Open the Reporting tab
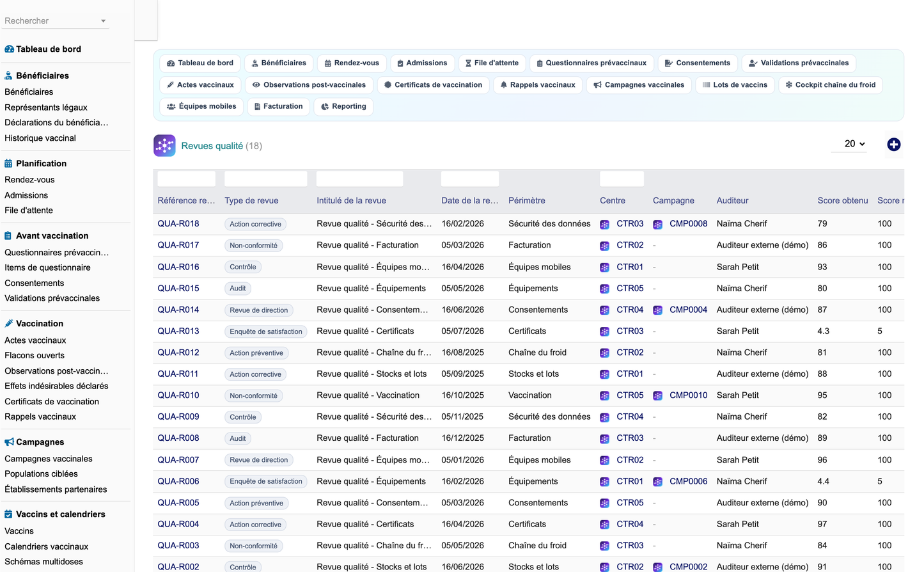This screenshot has width=924, height=572. [x=343, y=107]
